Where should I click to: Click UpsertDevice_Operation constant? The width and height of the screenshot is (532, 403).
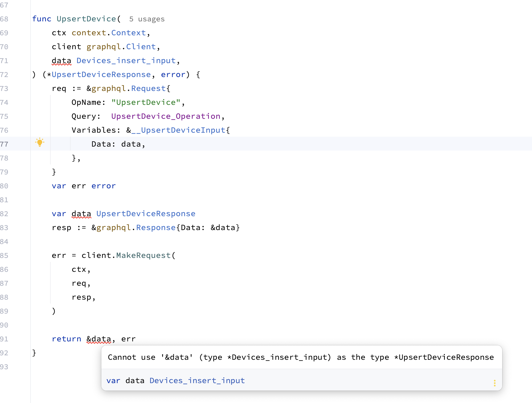[166, 116]
